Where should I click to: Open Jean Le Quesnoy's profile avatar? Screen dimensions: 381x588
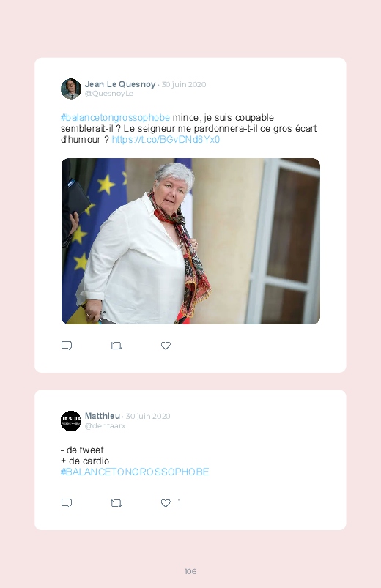(71, 89)
